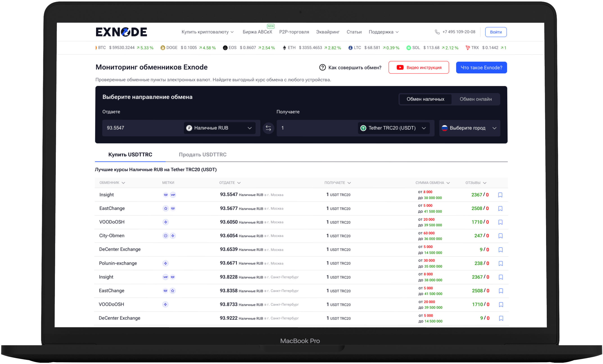Open the Купить USDTTRC tab
603x364 pixels.
click(130, 155)
